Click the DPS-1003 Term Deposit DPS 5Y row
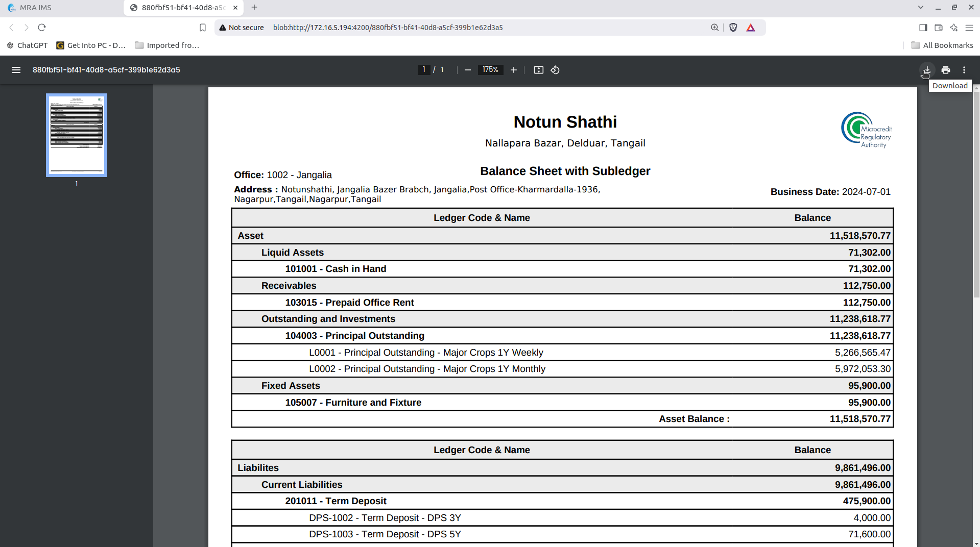This screenshot has width=980, height=547. point(562,534)
